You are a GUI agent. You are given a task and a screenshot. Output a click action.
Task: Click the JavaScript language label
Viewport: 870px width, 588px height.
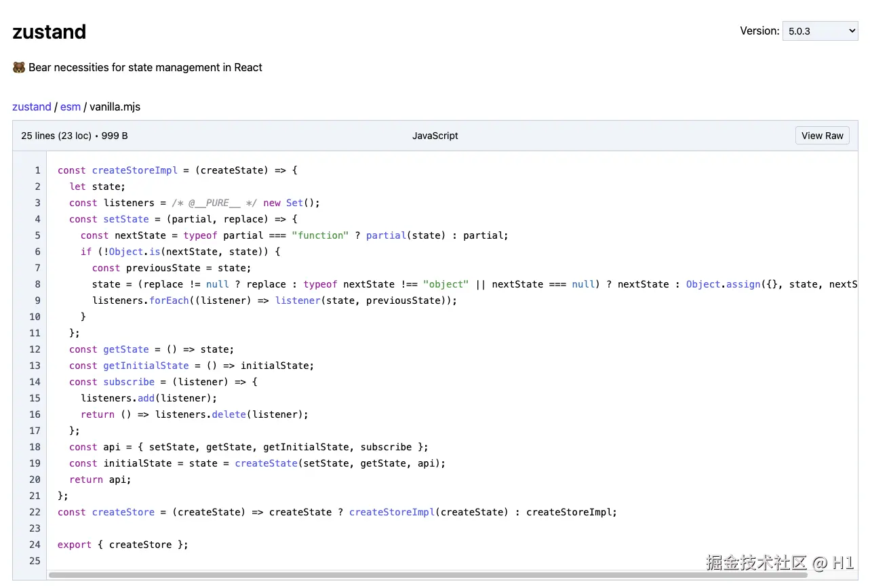[435, 136]
